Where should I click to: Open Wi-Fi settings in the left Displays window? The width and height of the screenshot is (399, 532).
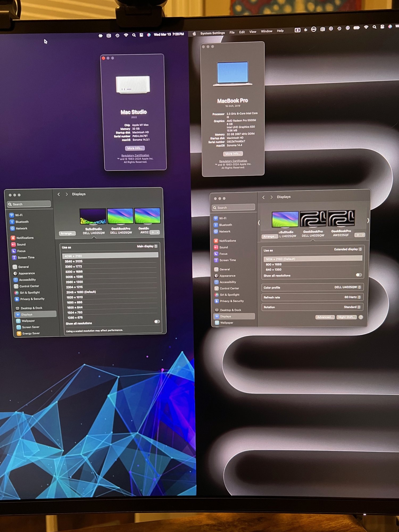click(x=16, y=215)
